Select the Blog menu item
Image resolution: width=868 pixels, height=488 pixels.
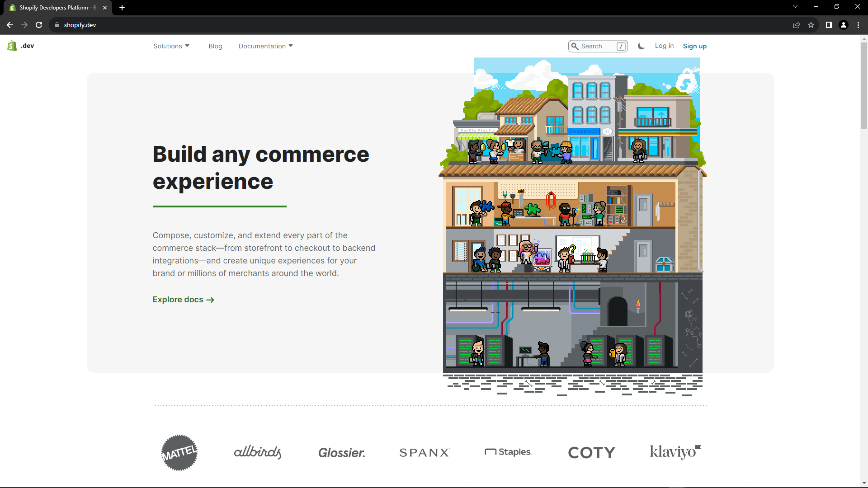pos(215,46)
